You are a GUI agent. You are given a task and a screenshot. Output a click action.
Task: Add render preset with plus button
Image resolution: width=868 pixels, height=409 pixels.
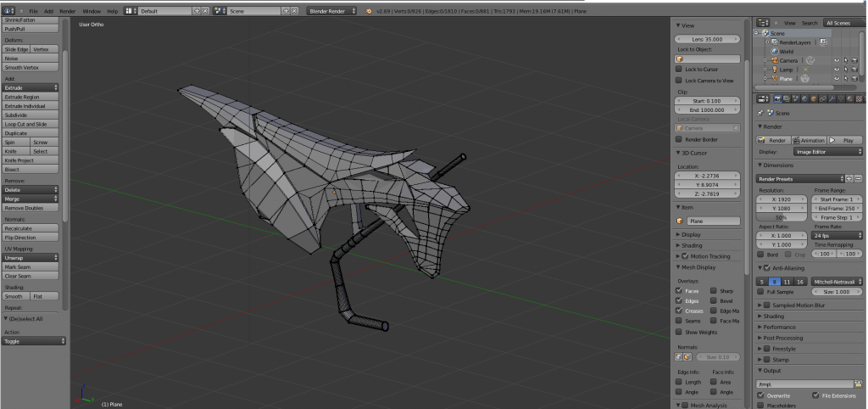(849, 178)
